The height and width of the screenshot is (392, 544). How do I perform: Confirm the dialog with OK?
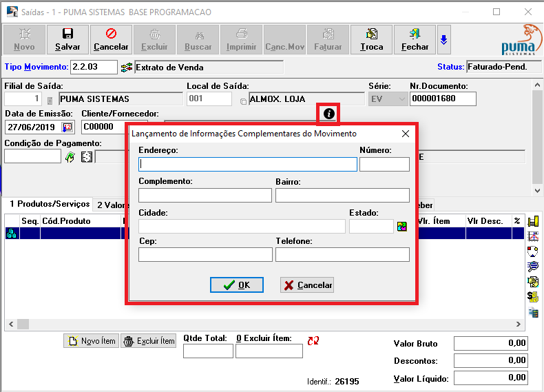point(237,285)
